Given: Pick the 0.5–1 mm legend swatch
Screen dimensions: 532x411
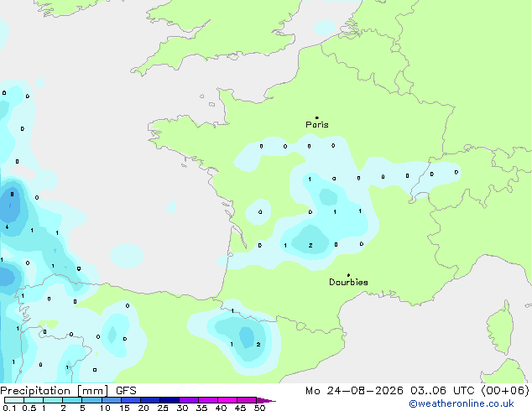Looking at the screenshot, I should [x=34, y=400].
